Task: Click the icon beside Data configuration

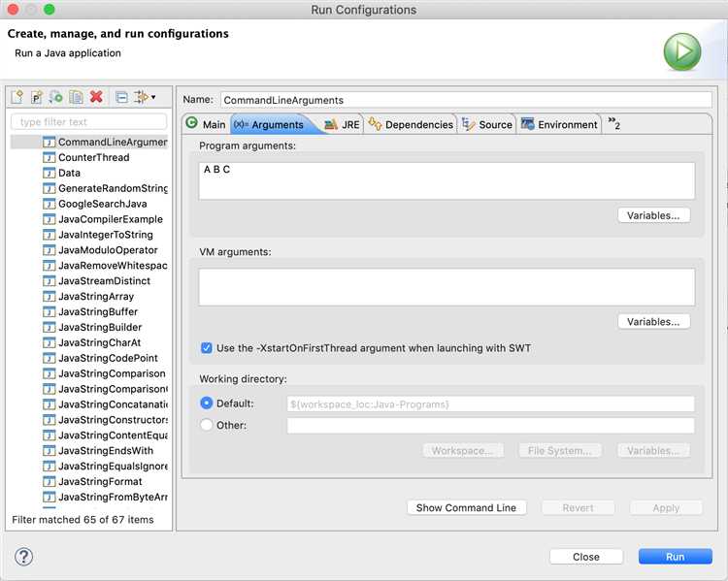Action: click(50, 173)
